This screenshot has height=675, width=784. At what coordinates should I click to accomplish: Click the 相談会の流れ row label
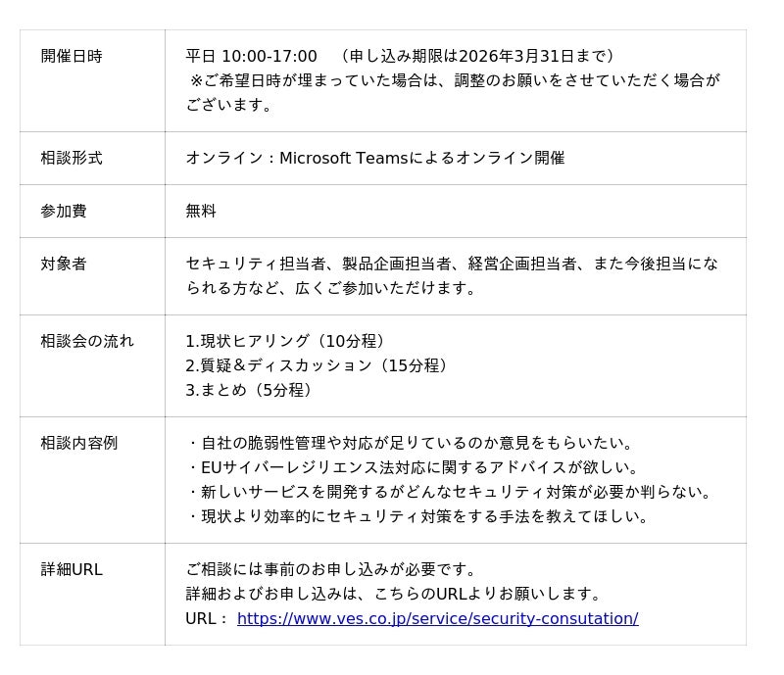pos(87,341)
